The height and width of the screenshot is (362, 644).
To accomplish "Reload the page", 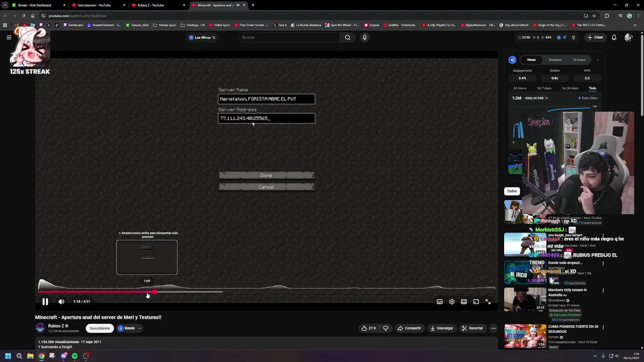I will pos(23,16).
